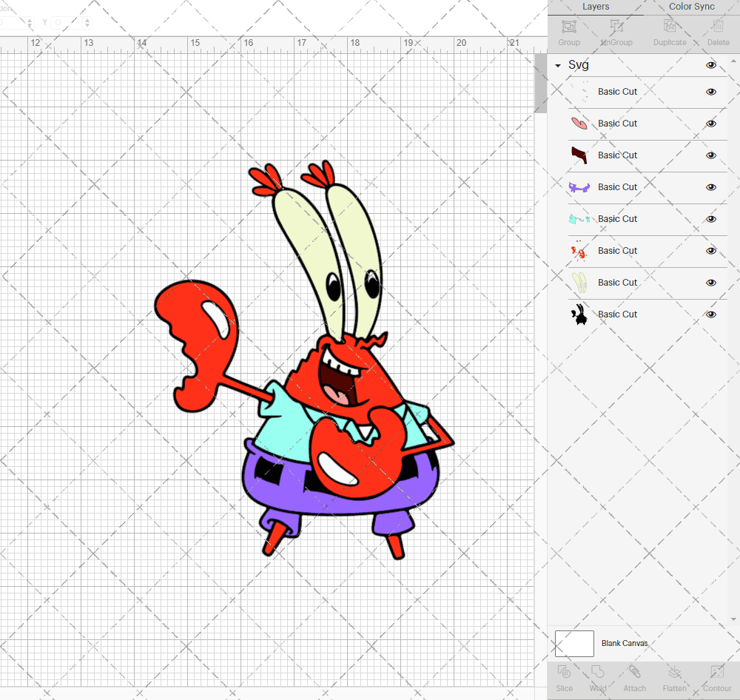740x700 pixels.
Task: Click the Delete trash icon
Action: click(x=717, y=27)
